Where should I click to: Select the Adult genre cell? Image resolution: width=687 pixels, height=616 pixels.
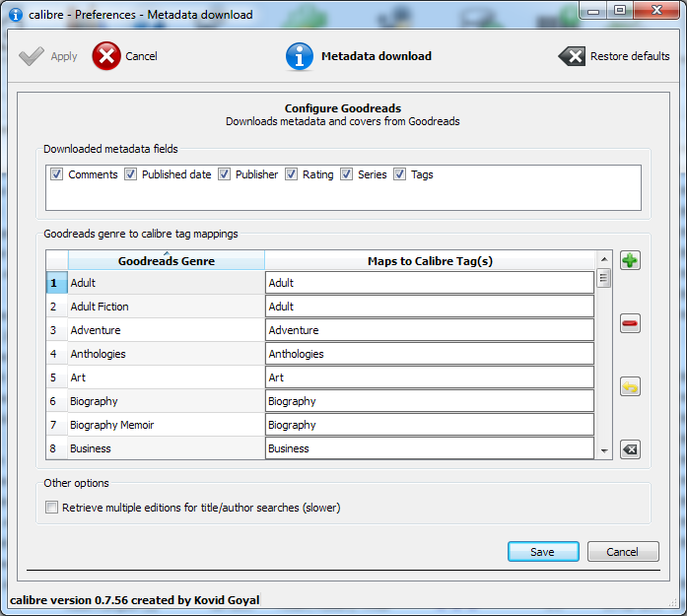166,283
